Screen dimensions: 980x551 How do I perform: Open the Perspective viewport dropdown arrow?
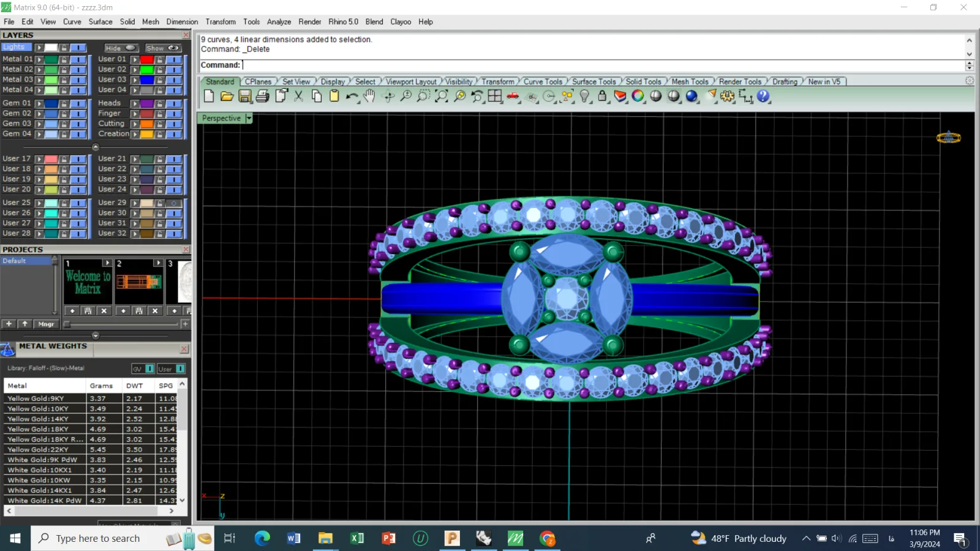[249, 118]
